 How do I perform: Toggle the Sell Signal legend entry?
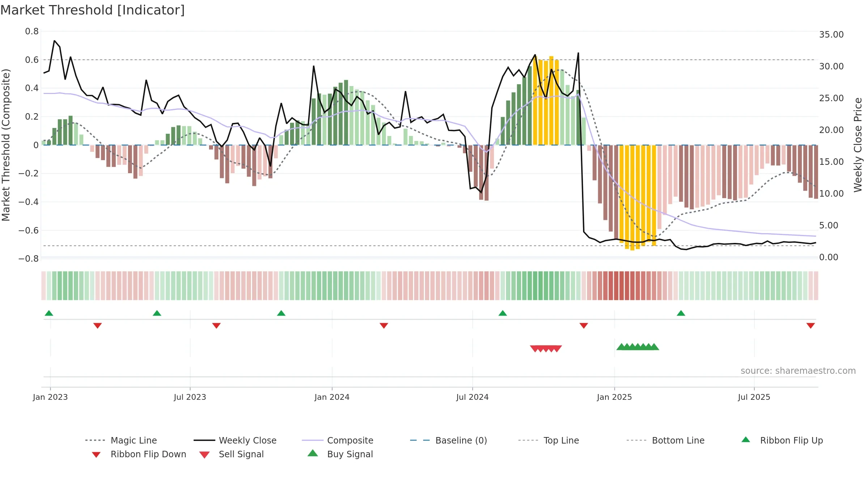(231, 454)
